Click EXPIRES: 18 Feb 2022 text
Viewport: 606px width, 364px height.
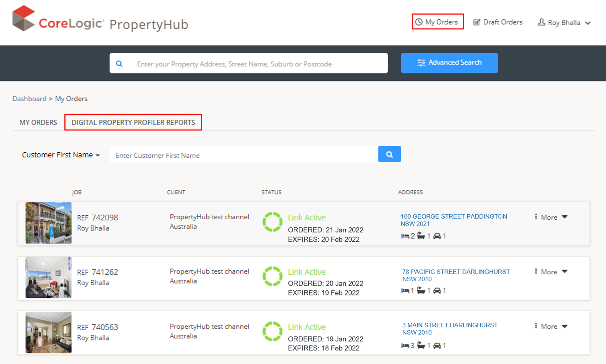click(324, 348)
